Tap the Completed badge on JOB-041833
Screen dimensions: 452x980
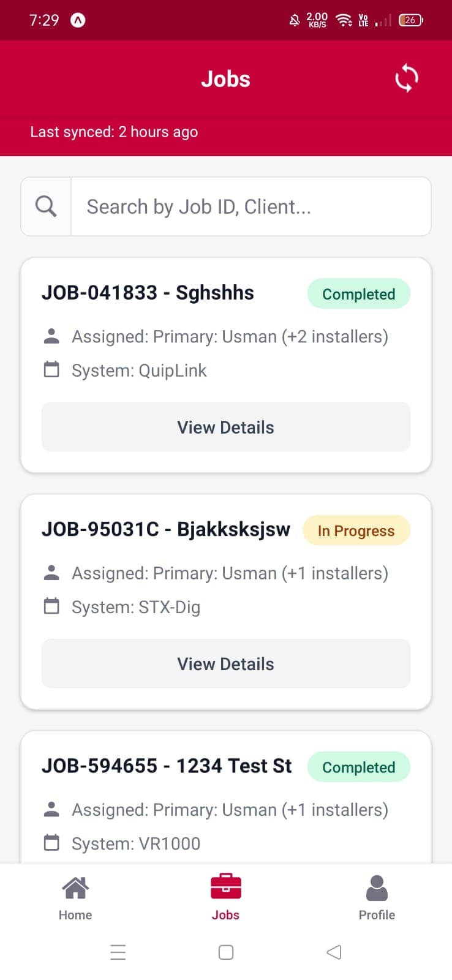coord(358,293)
